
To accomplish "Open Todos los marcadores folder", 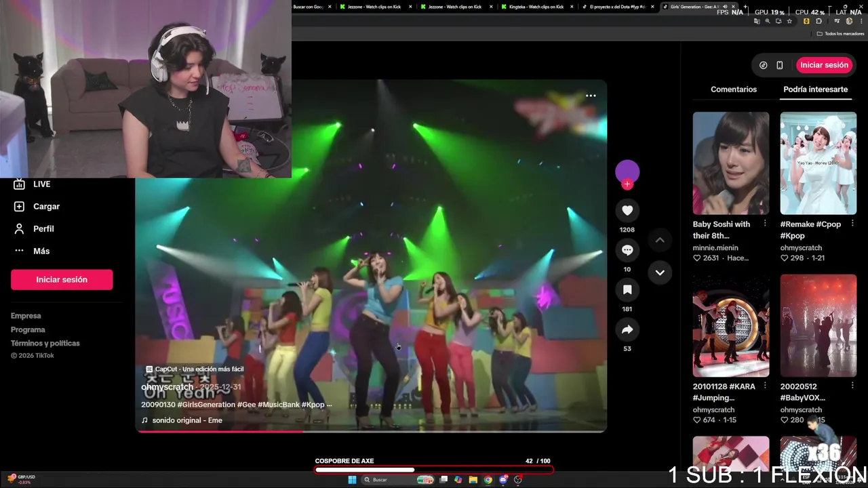I will point(840,33).
